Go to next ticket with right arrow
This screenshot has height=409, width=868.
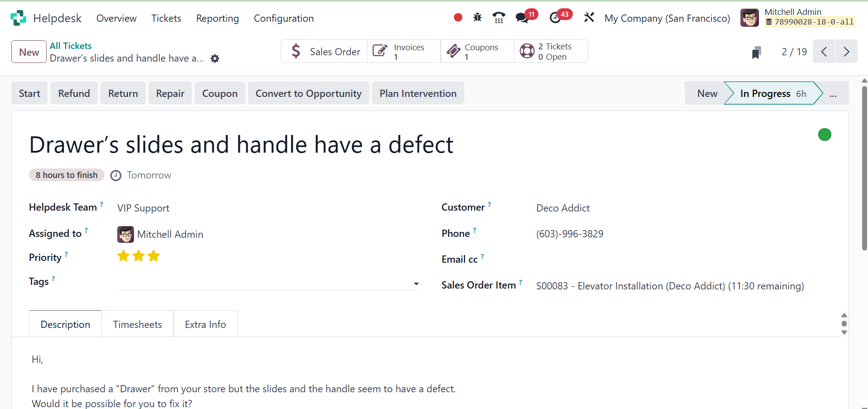(846, 52)
